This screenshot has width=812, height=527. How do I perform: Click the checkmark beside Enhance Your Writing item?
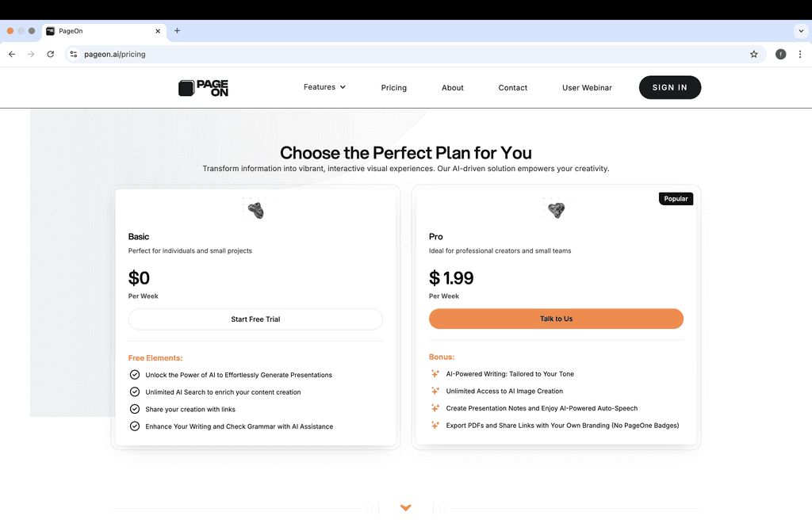(135, 426)
